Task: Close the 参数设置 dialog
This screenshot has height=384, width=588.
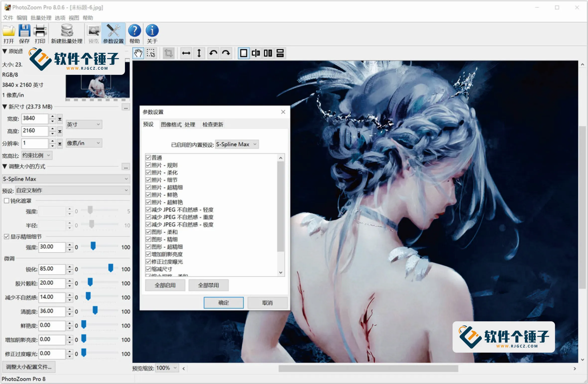Action: 283,112
